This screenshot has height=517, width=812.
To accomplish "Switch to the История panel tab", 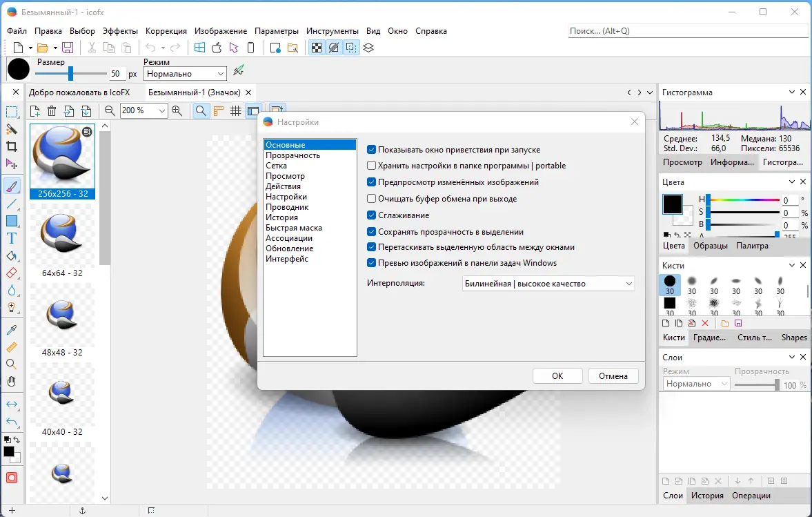I will (x=707, y=495).
